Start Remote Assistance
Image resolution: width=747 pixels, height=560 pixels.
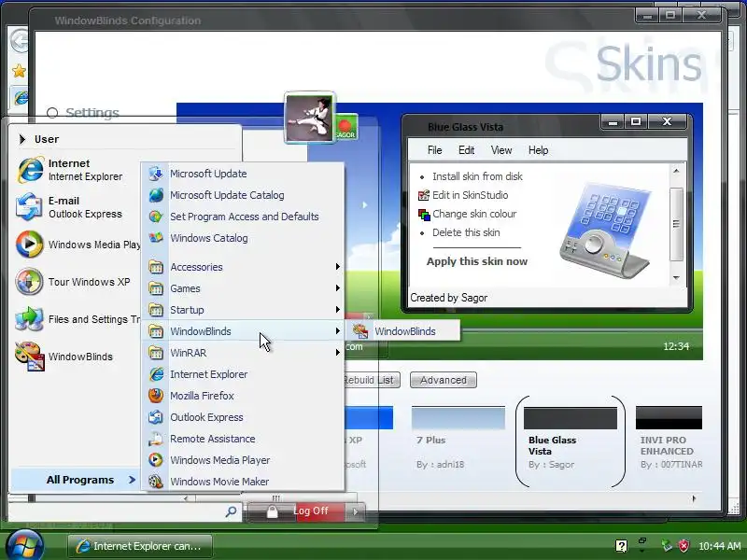pos(243,439)
